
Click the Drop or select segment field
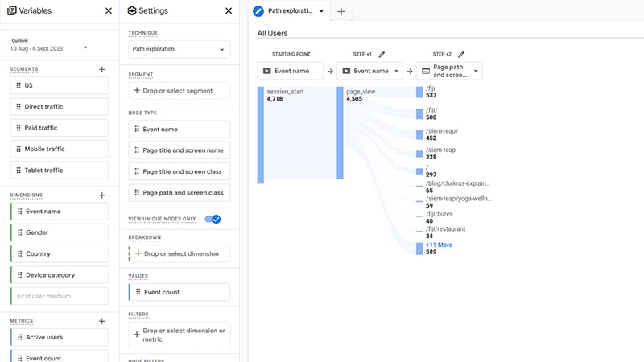[x=179, y=91]
